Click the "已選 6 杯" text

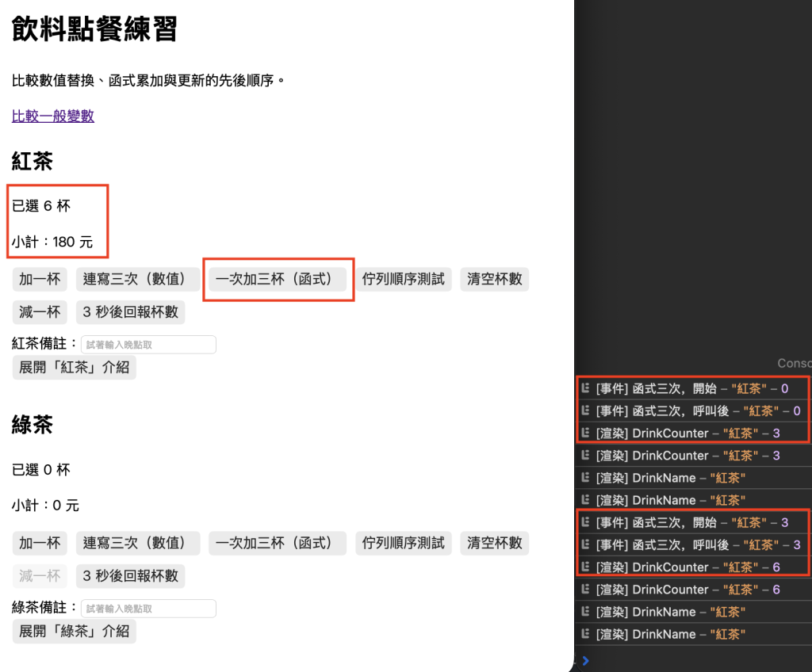tap(41, 206)
